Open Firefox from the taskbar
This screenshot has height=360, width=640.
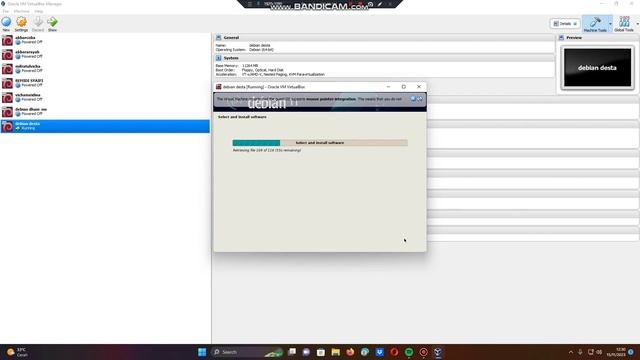click(x=350, y=352)
